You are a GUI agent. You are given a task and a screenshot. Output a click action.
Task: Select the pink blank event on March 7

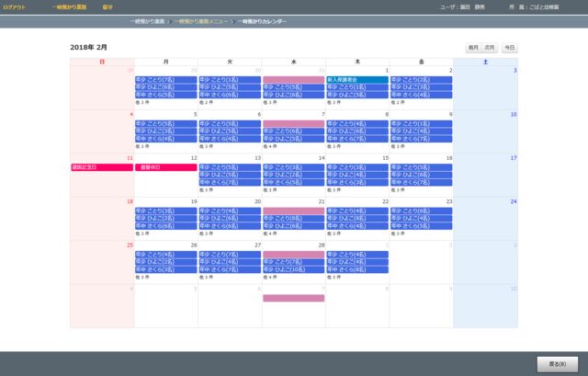click(294, 298)
